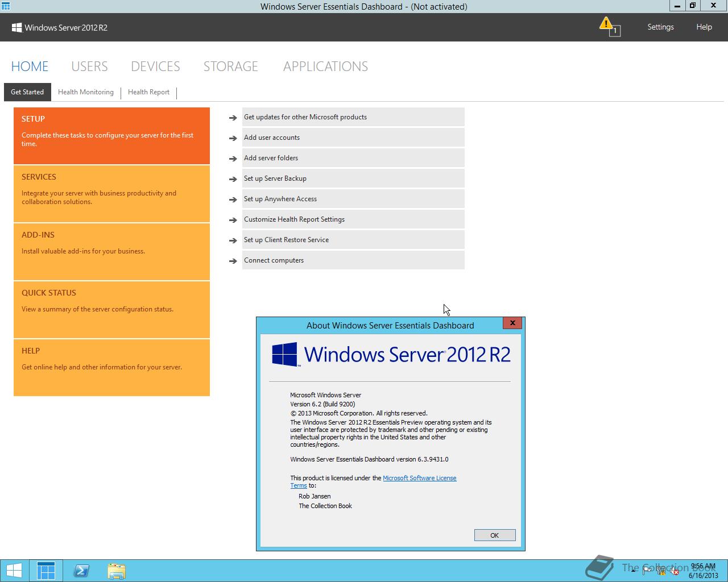The width and height of the screenshot is (728, 582).
Task: Click the Action Center flag in system tray
Action: [647, 571]
